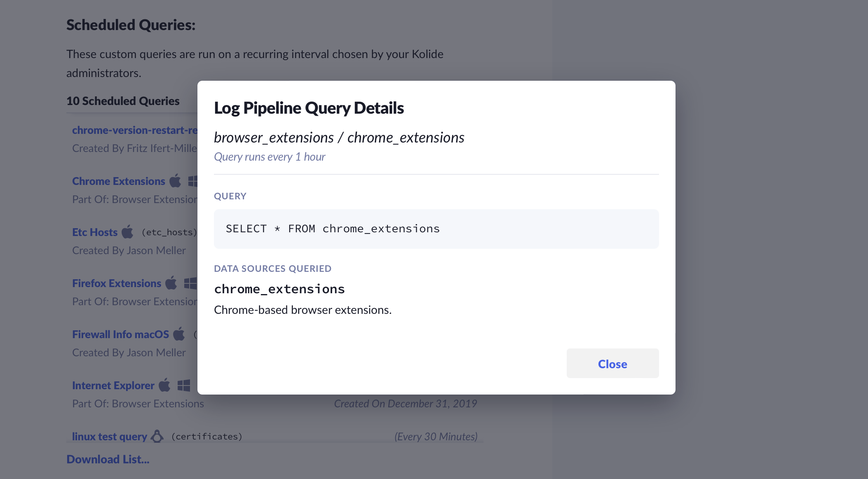Click the Windows icon beside Internet Explorer
Screen dimensions: 868x479
pyautogui.click(x=184, y=386)
